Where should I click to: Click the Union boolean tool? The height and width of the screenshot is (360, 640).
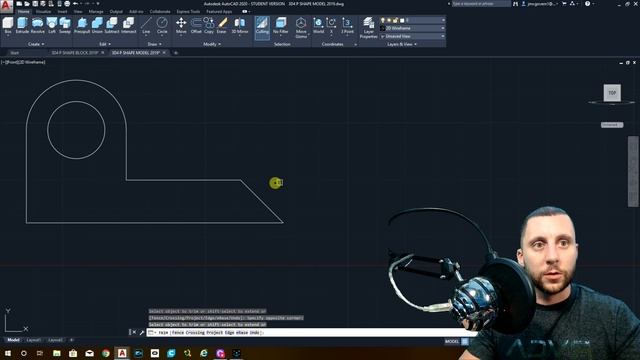(97, 25)
